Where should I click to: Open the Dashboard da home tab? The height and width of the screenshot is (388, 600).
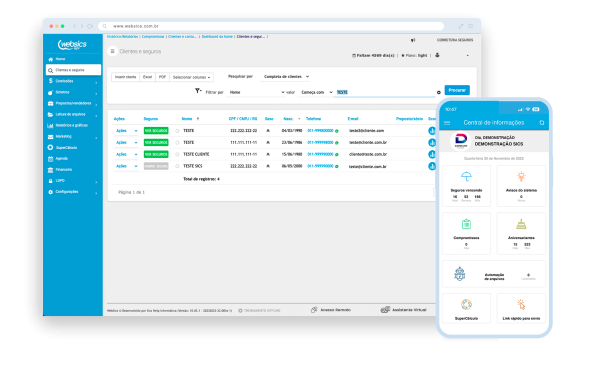click(217, 37)
